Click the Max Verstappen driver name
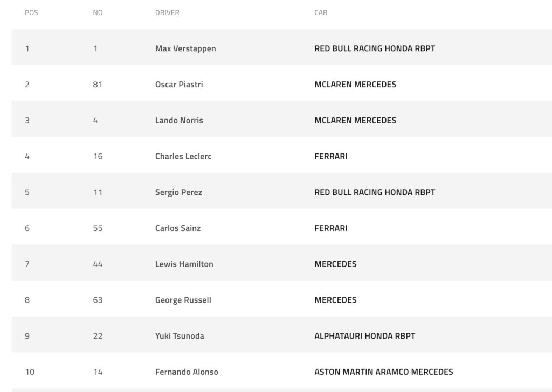 (x=185, y=48)
